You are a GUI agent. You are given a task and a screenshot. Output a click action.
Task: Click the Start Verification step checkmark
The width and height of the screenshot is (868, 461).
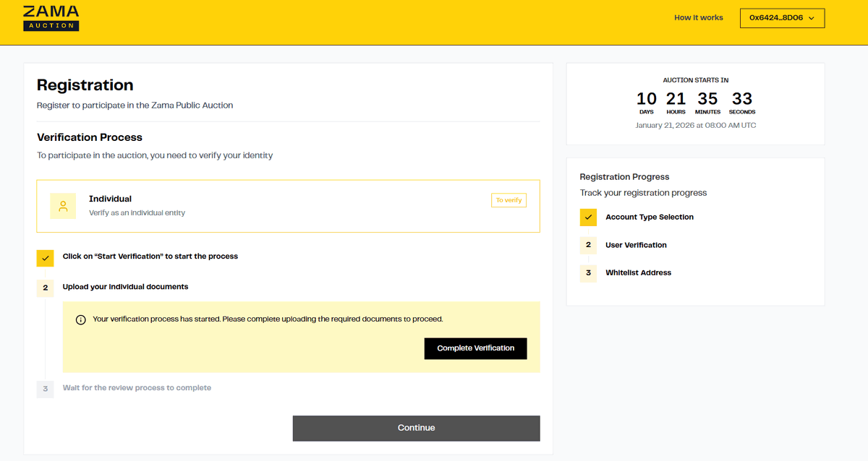pos(46,258)
